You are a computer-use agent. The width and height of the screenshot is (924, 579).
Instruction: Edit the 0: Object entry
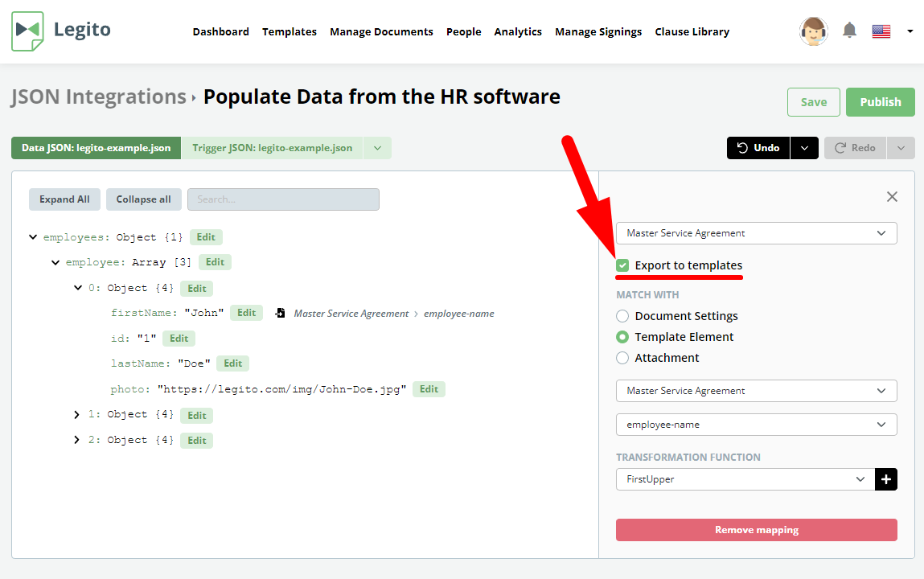[x=197, y=289]
